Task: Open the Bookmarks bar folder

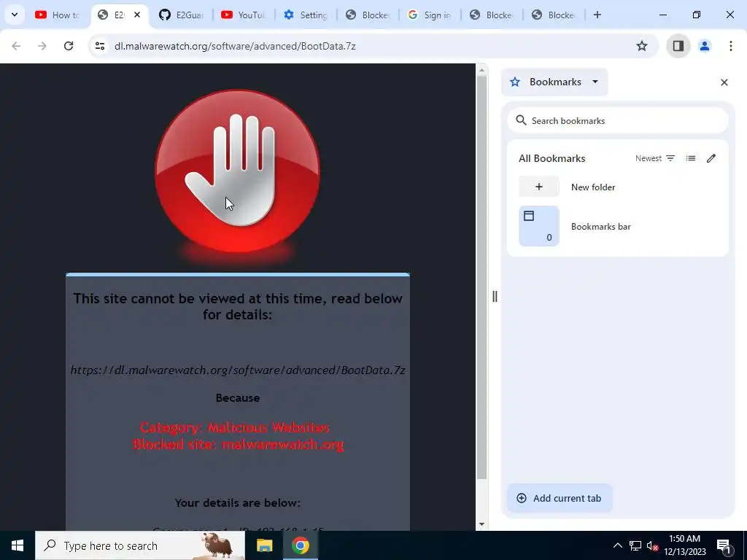Action: (x=618, y=226)
